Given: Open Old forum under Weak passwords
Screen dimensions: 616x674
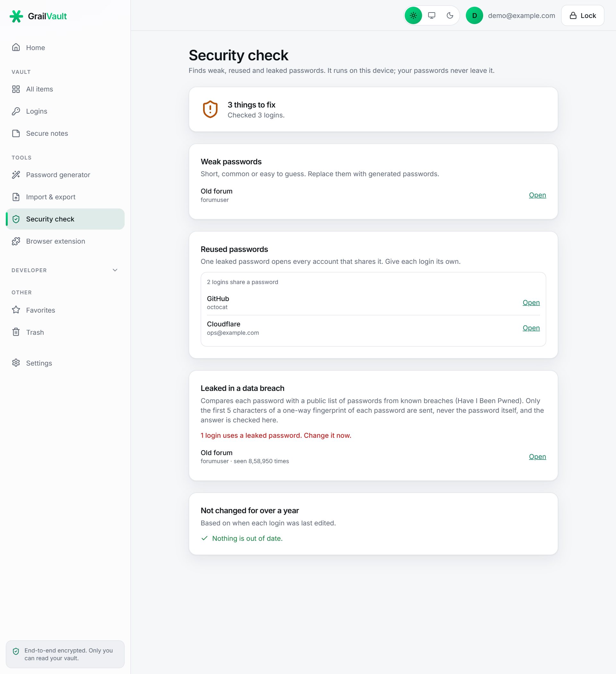Looking at the screenshot, I should coord(537,195).
